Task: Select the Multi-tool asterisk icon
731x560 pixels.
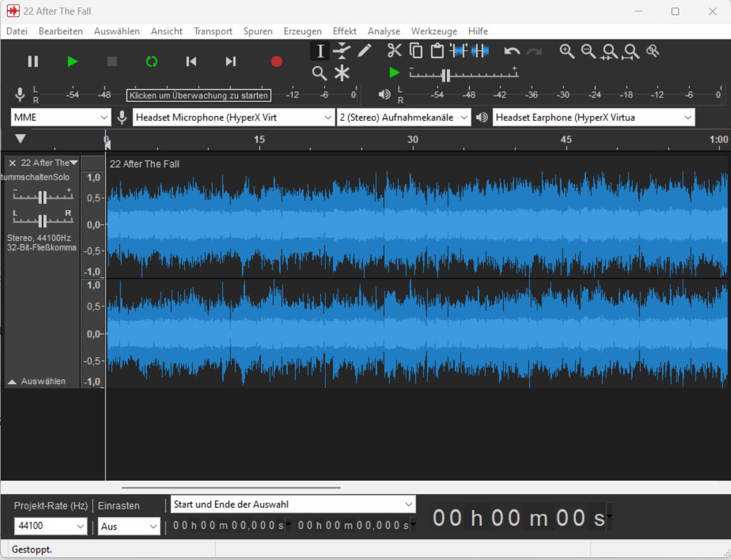Action: coord(342,73)
